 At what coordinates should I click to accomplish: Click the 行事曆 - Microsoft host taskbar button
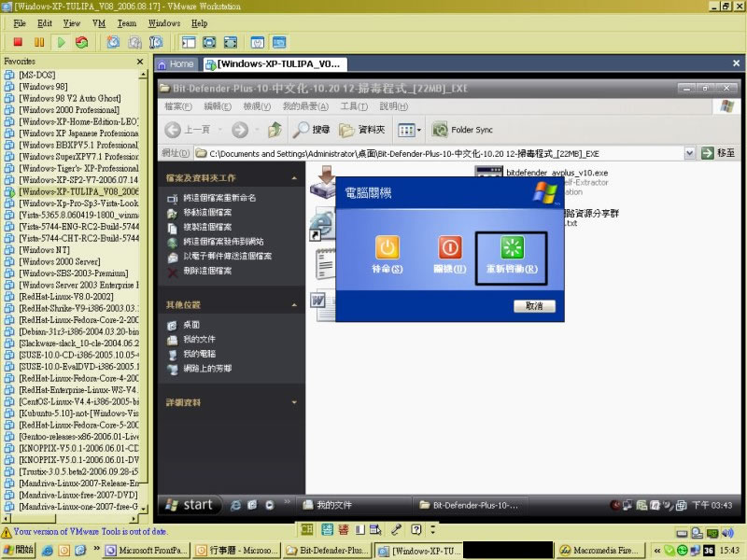click(237, 551)
